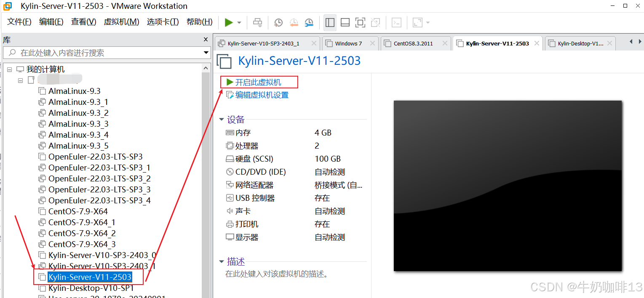Image resolution: width=644 pixels, height=298 pixels.
Task: Close the Kylin-Server-V11-2503 tab
Action: coord(537,43)
